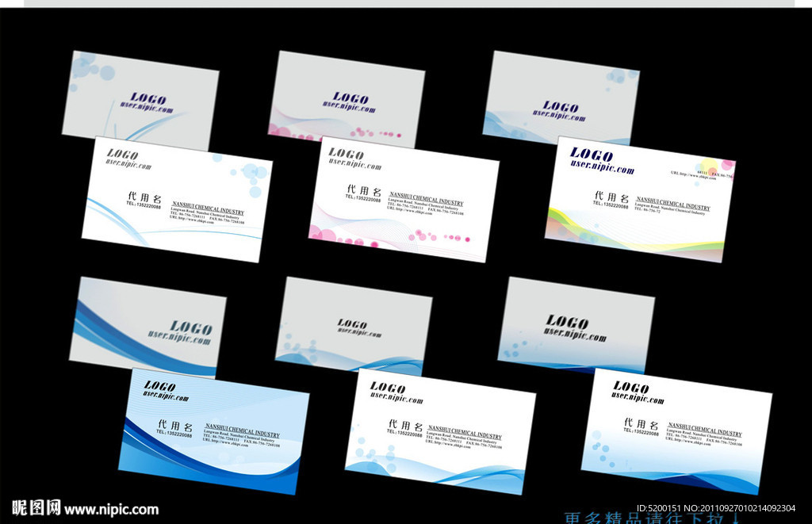Click user.nipic.com text on top-middle grey card

click(x=349, y=107)
